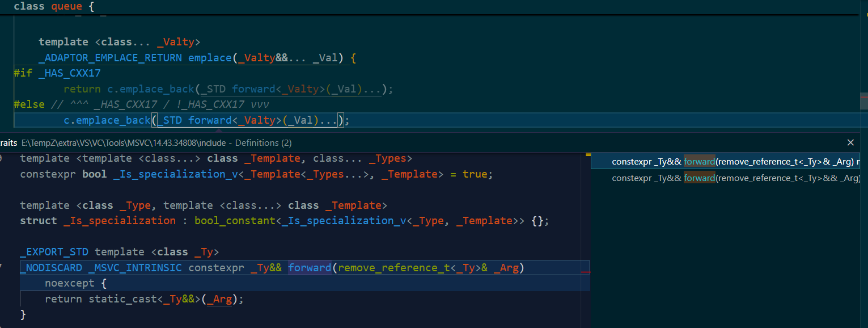The image size is (868, 328).
Task: Close the peek definitions panel
Action: tap(850, 142)
